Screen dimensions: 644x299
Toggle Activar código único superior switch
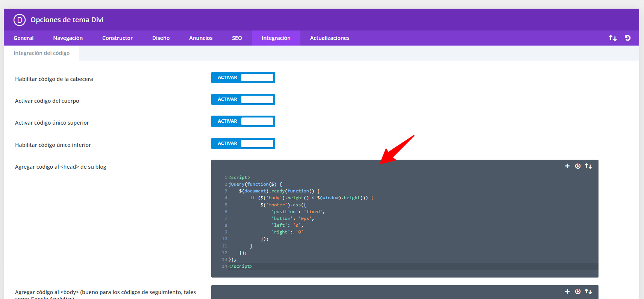(243, 121)
